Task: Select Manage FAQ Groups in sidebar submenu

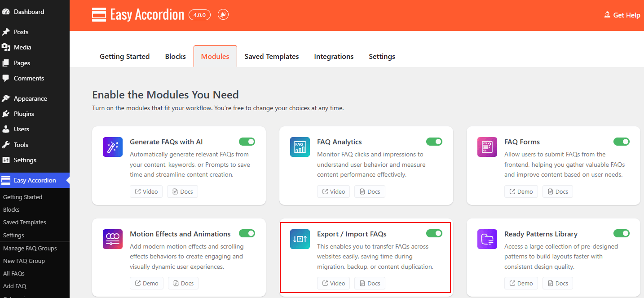Action: [x=30, y=248]
